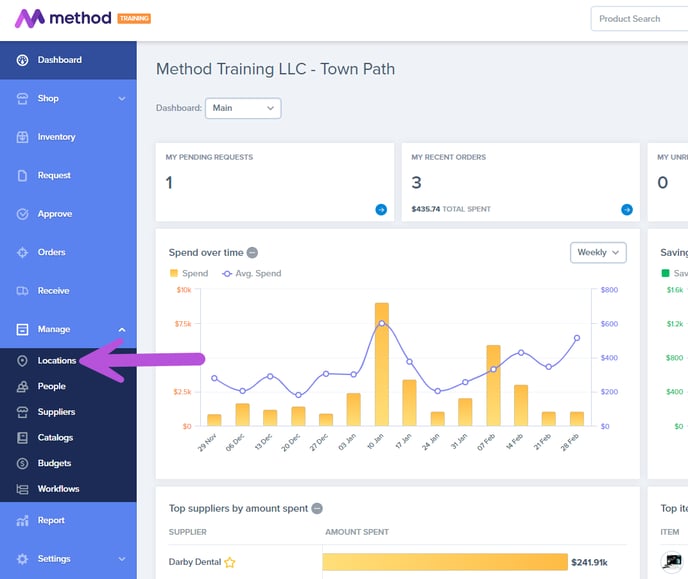Click the Product Search field
The height and width of the screenshot is (579, 688).
click(x=639, y=19)
